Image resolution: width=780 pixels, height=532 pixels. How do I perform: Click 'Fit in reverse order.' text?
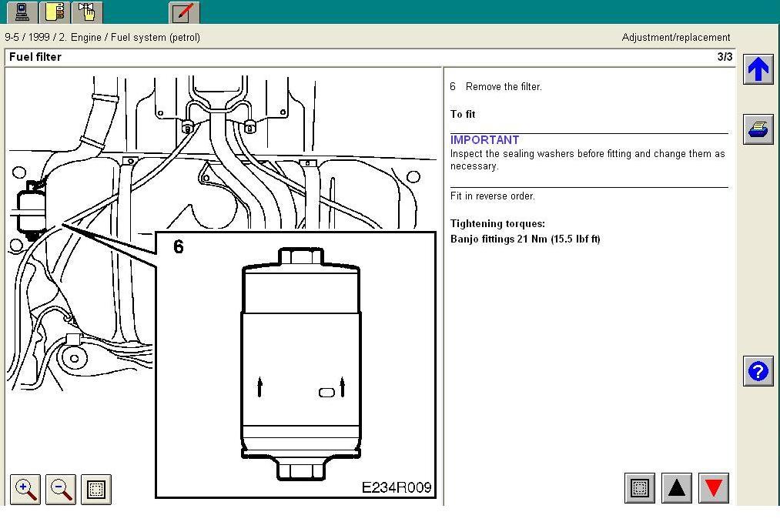click(x=493, y=196)
